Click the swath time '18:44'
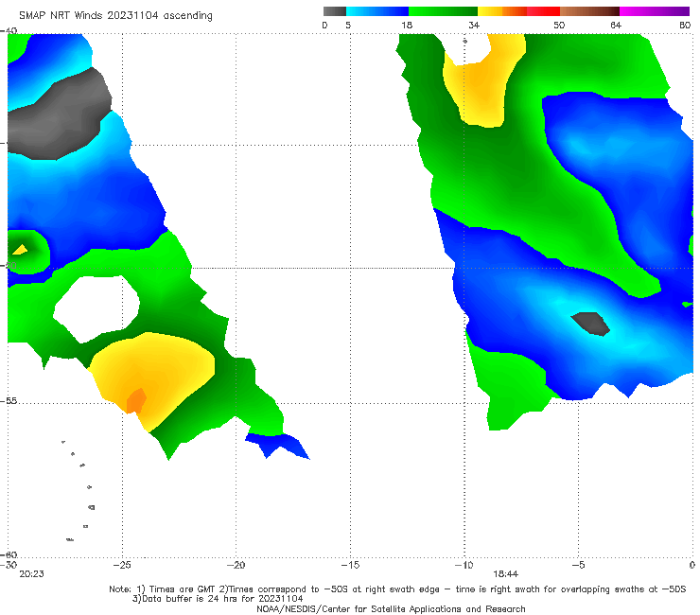The width and height of the screenshot is (700, 615). (505, 574)
